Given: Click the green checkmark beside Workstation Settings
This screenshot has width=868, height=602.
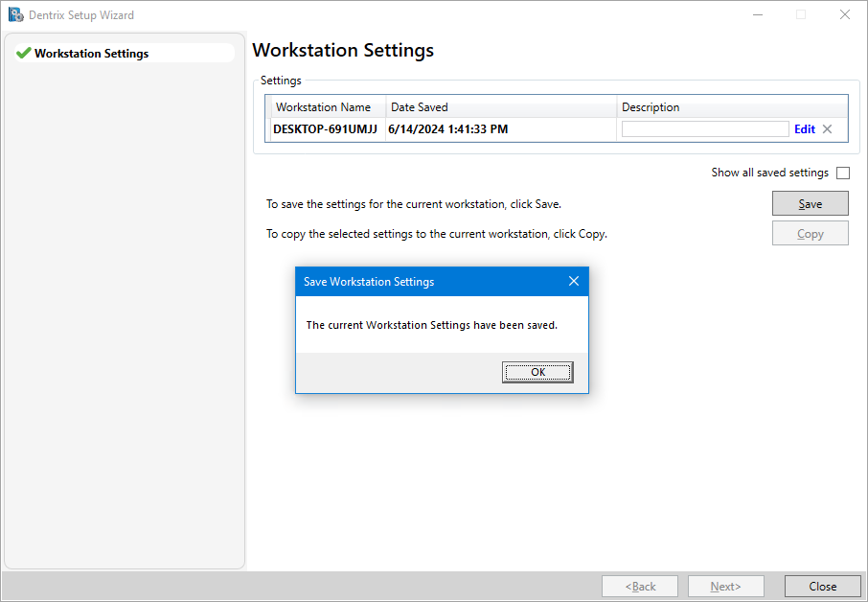Looking at the screenshot, I should click(24, 54).
